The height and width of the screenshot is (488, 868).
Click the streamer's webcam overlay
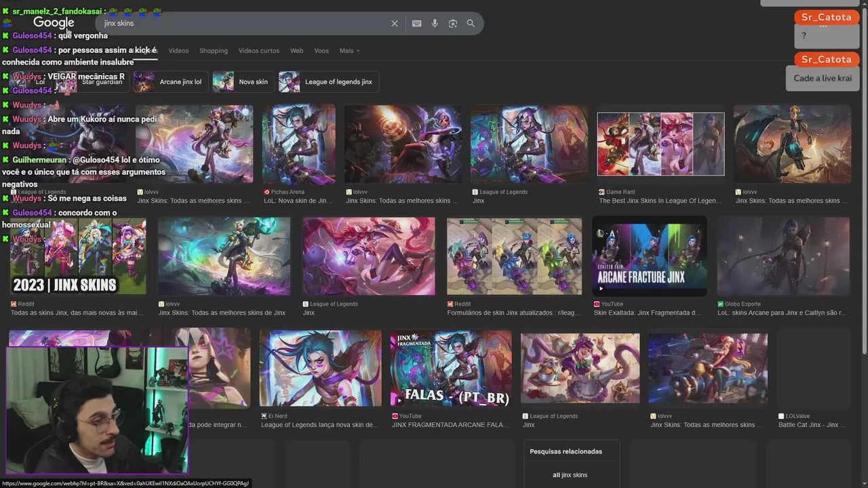pos(97,410)
